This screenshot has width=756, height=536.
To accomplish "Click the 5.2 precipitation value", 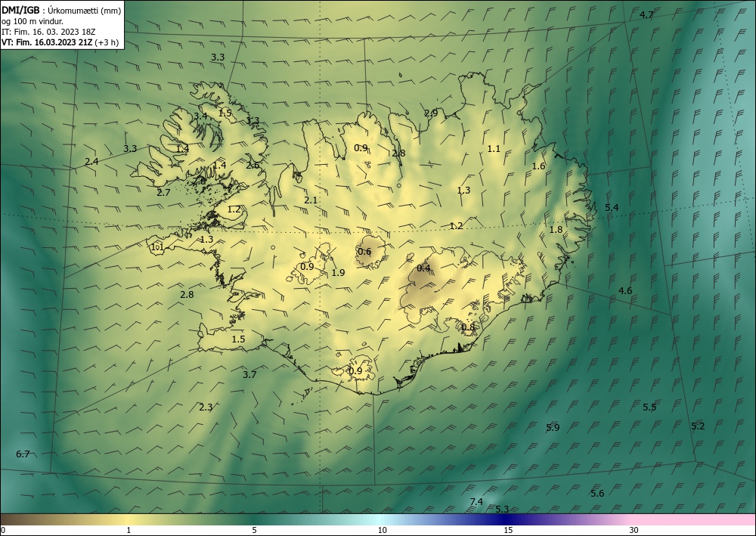I will (698, 426).
